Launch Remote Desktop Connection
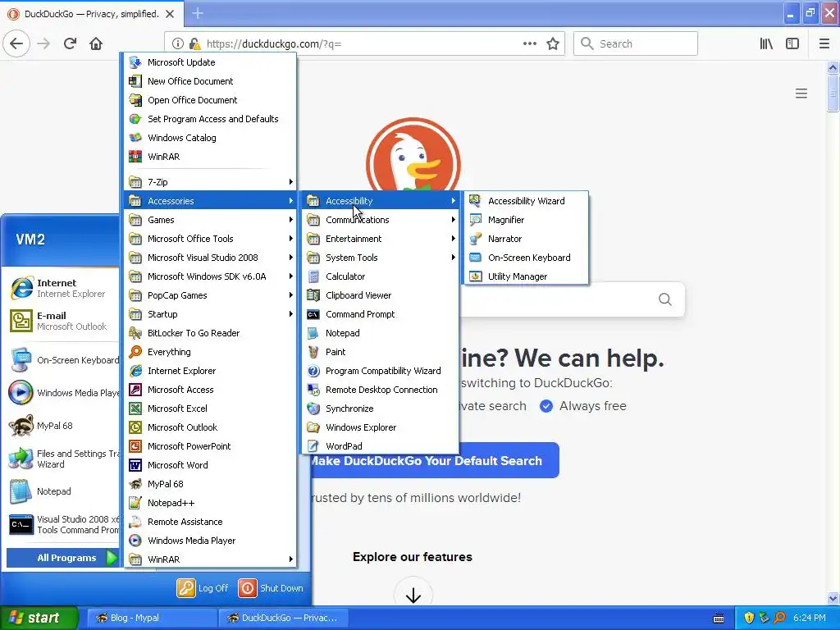The image size is (840, 630). coord(380,390)
